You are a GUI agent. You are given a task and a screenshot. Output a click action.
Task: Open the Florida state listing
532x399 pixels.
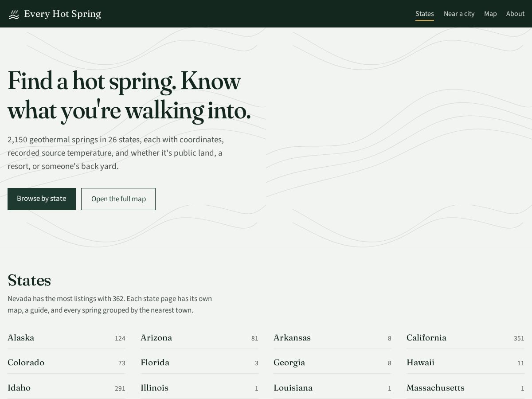tap(199, 363)
